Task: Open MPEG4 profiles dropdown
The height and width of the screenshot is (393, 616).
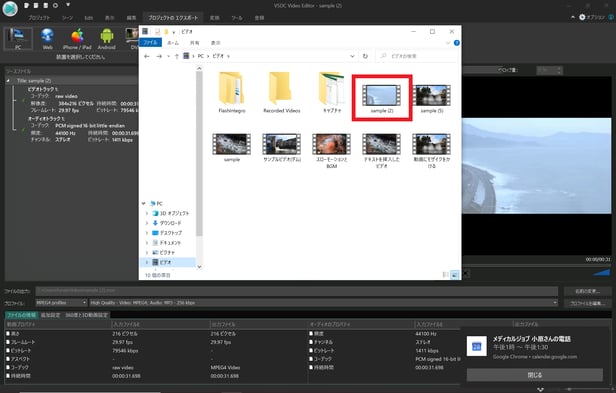Action: (61, 303)
